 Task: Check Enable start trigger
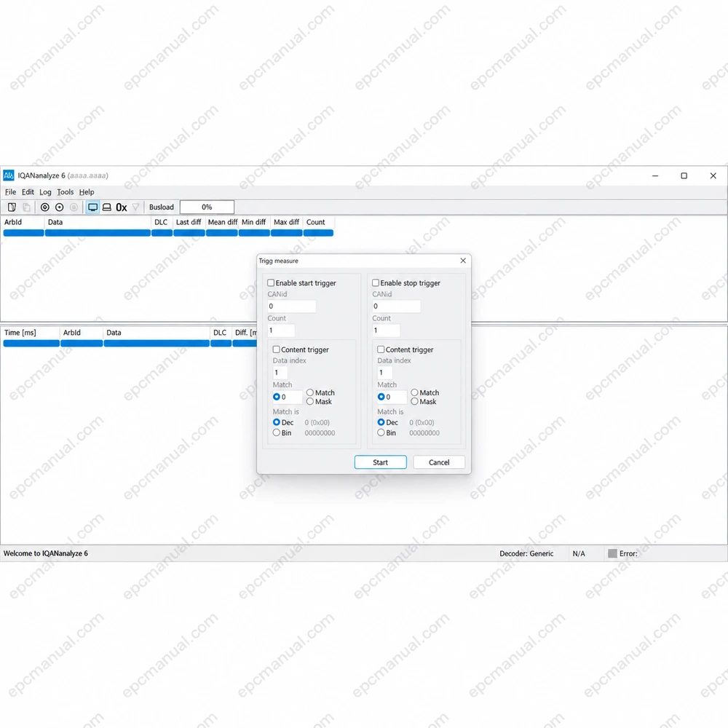271,282
